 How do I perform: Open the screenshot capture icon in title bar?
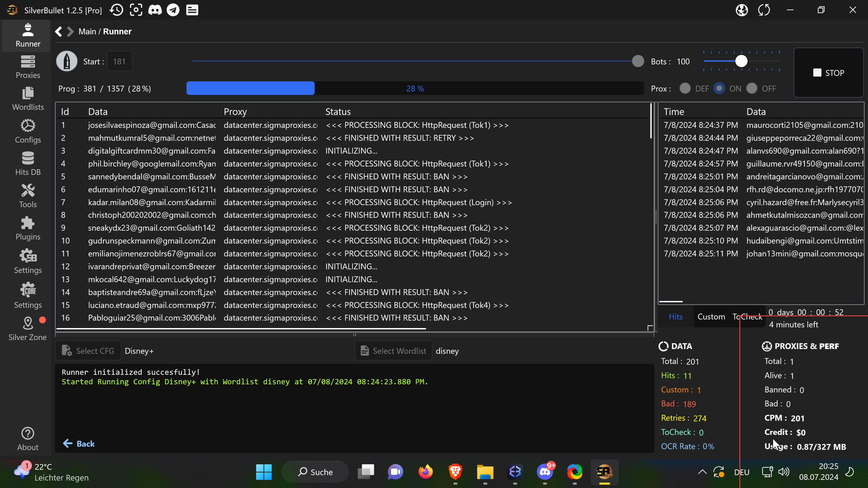point(136,10)
